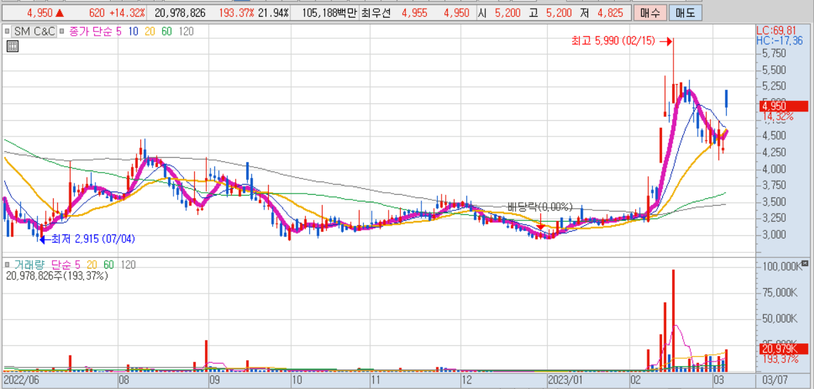Click the red 20,979K volume tag on axis
814x389 pixels.
point(784,349)
